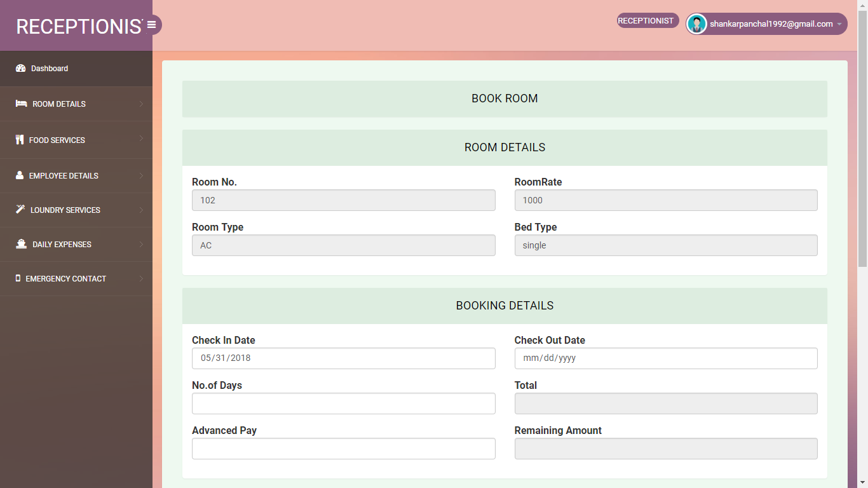868x488 pixels.
Task: Click the Check In Date field
Action: click(x=344, y=358)
